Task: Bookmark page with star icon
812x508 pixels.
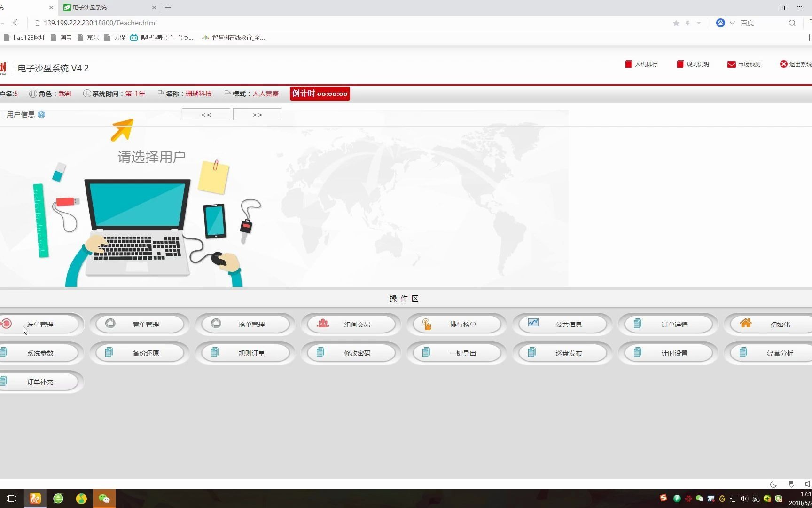Action: [676, 23]
